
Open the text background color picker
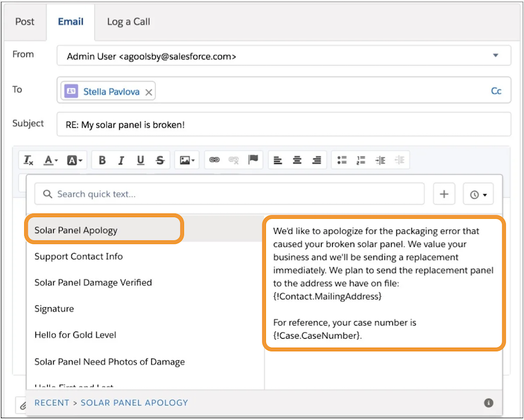pyautogui.click(x=75, y=161)
